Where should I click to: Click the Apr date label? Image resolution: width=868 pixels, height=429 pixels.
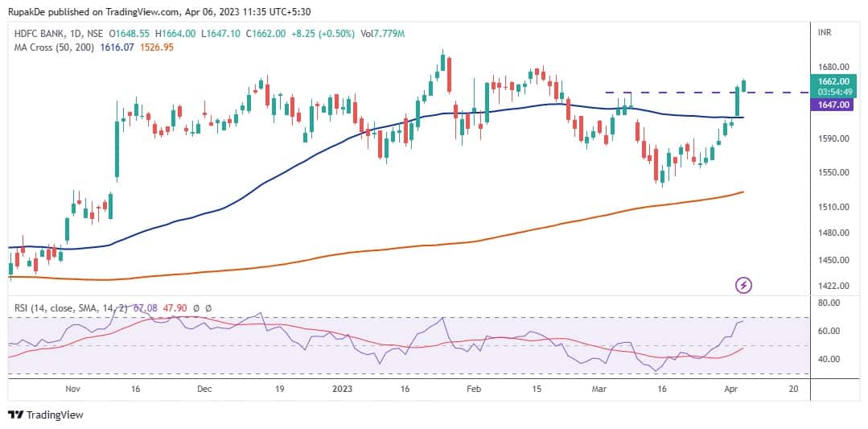(x=730, y=389)
